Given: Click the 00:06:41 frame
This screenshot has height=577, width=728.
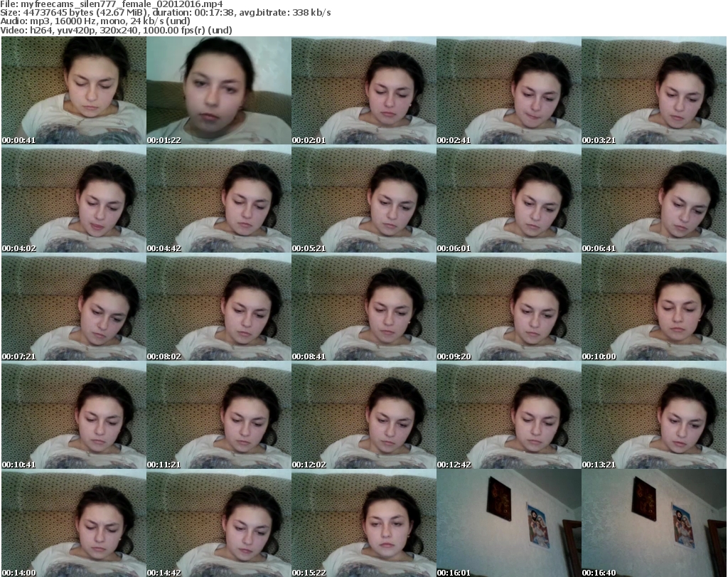Looking at the screenshot, I should (654, 198).
